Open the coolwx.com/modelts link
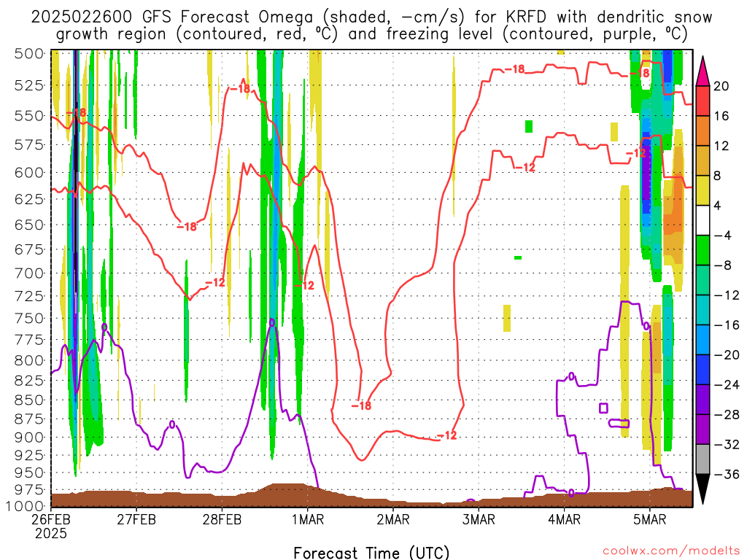The image size is (747, 560). (x=671, y=551)
